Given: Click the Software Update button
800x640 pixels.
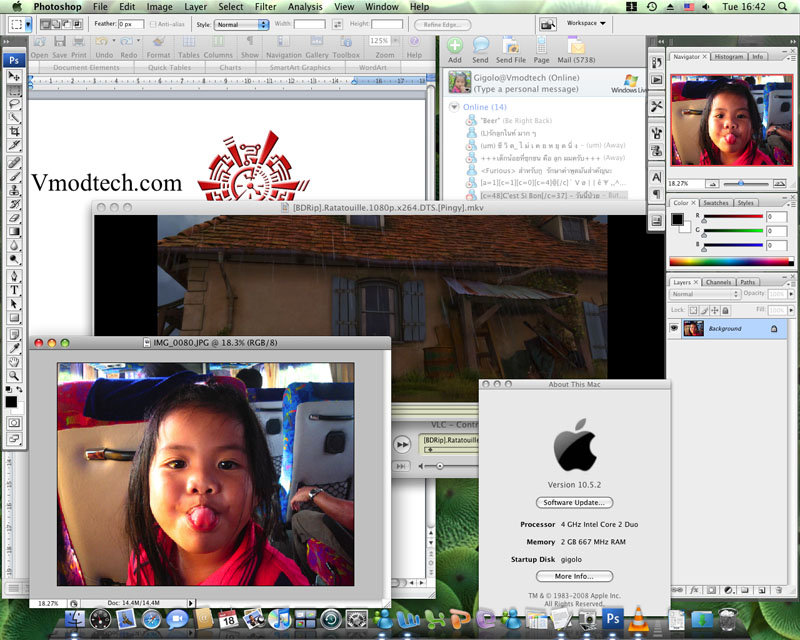Looking at the screenshot, I should 574,502.
